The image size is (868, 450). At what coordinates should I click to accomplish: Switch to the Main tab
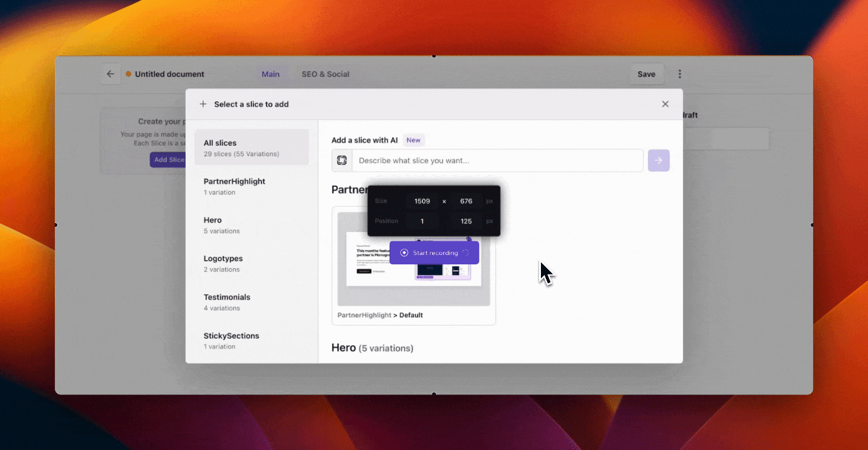click(x=271, y=74)
